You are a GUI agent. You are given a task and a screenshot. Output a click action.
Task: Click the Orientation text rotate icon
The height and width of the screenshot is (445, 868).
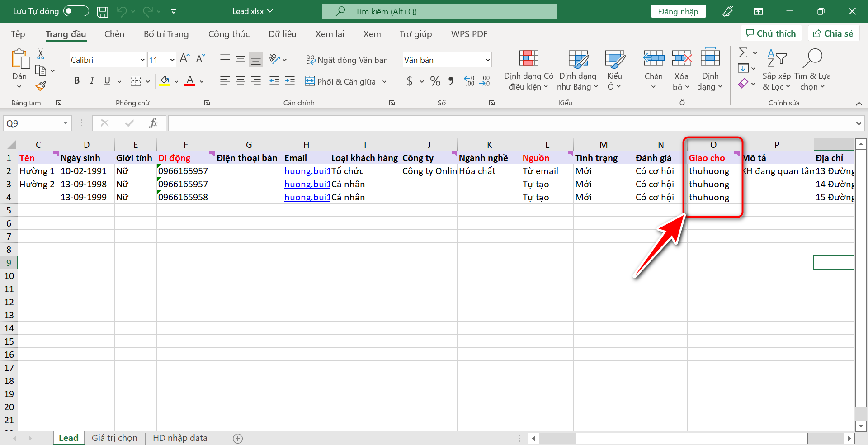point(274,59)
